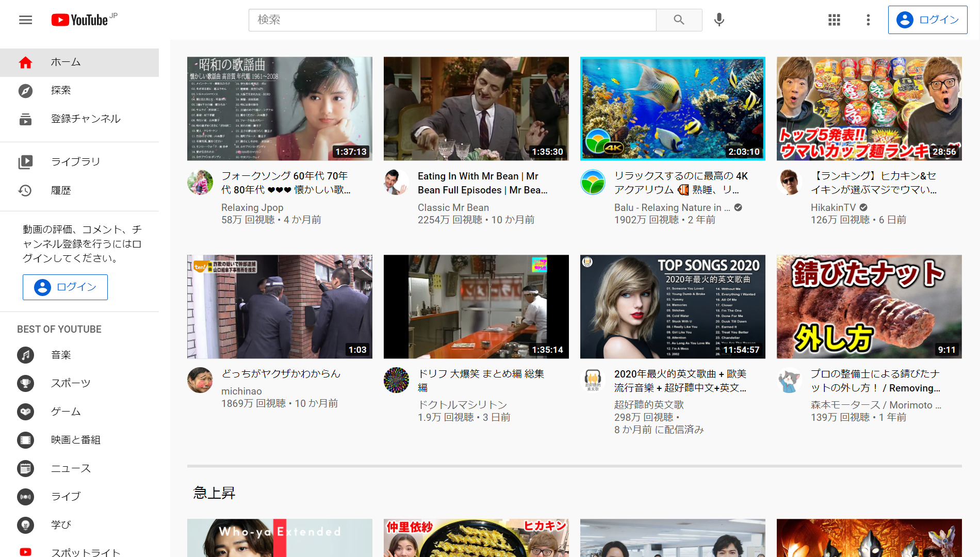This screenshot has width=980, height=557.
Task: Start voice search with microphone icon
Action: click(x=719, y=20)
